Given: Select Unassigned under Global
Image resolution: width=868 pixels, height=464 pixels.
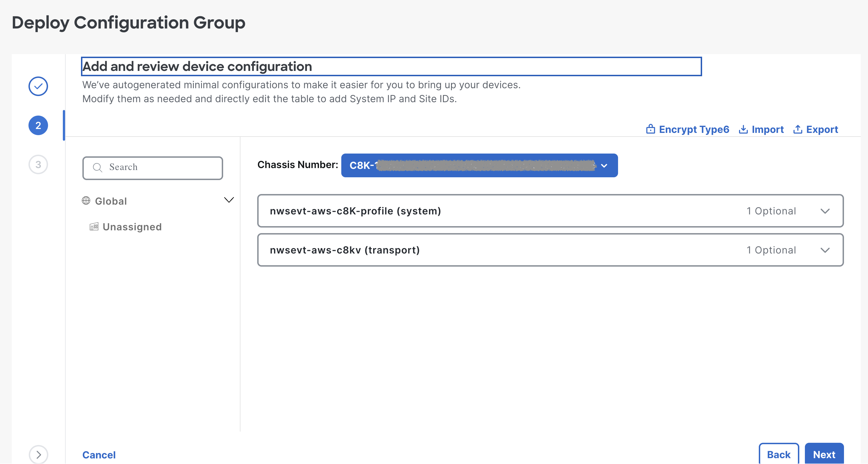Looking at the screenshot, I should [x=132, y=226].
